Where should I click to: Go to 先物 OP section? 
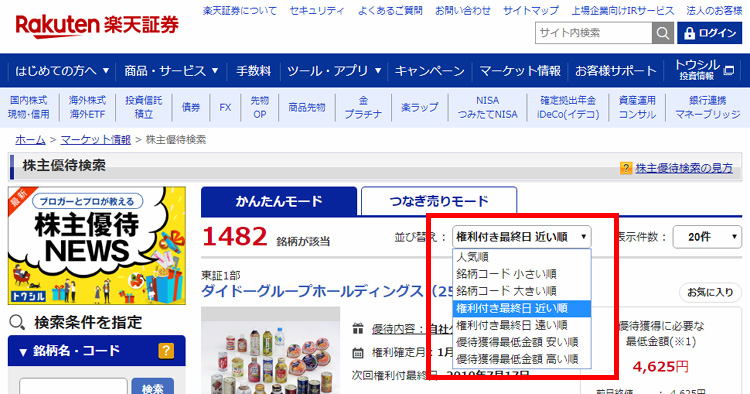(260, 107)
